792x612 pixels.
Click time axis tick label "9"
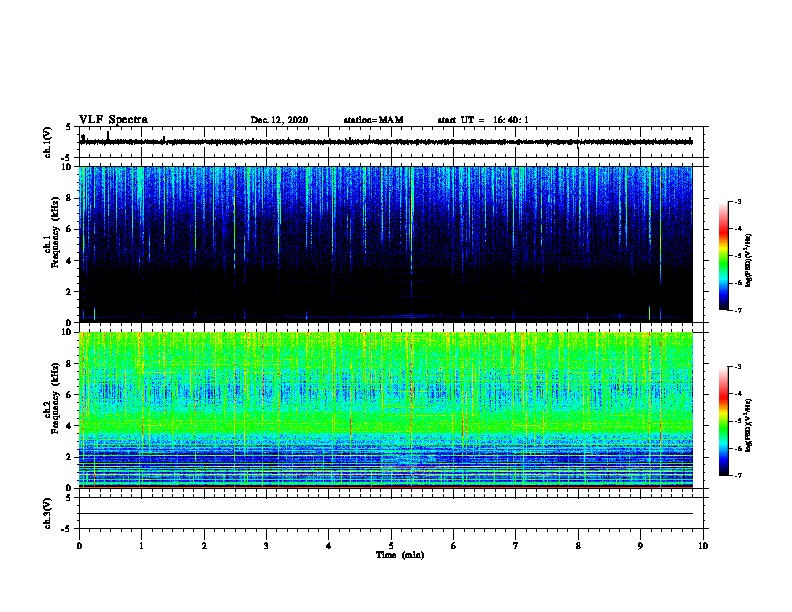click(640, 546)
